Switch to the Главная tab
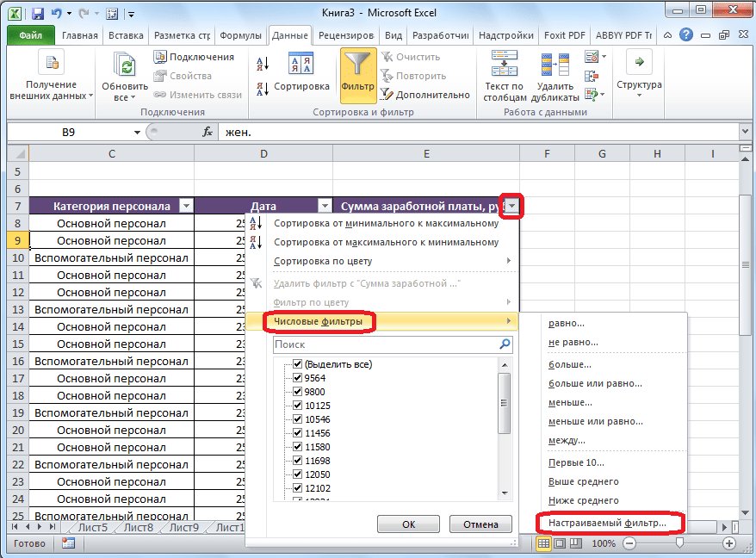The height and width of the screenshot is (558, 756). [79, 35]
